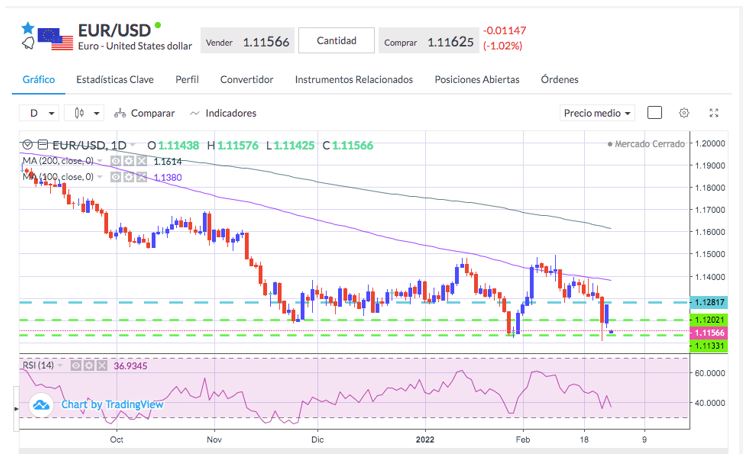Image resolution: width=746 pixels, height=463 pixels.
Task: Click the Mercado Cerrado status label
Action: click(646, 144)
